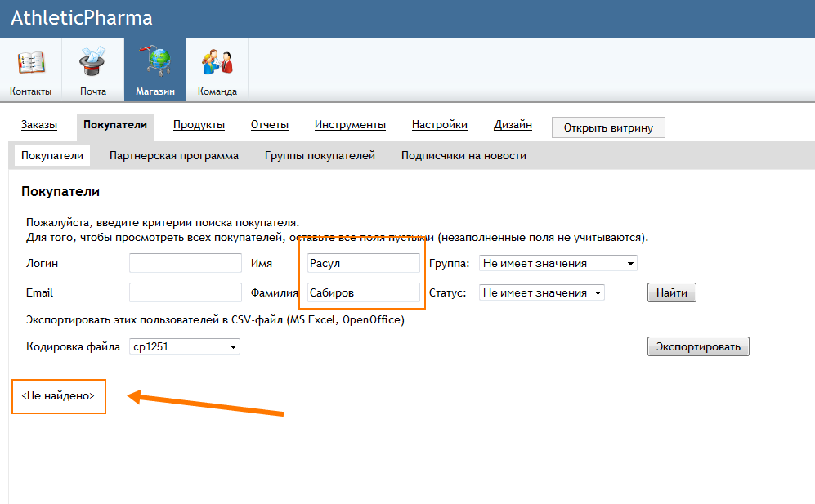Click the AthleticPharma header title
The image size is (815, 504).
81,18
